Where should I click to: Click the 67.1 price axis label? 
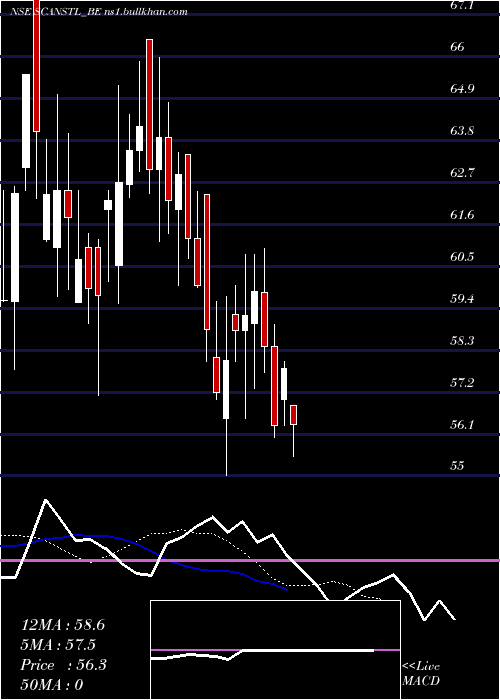pos(461,5)
